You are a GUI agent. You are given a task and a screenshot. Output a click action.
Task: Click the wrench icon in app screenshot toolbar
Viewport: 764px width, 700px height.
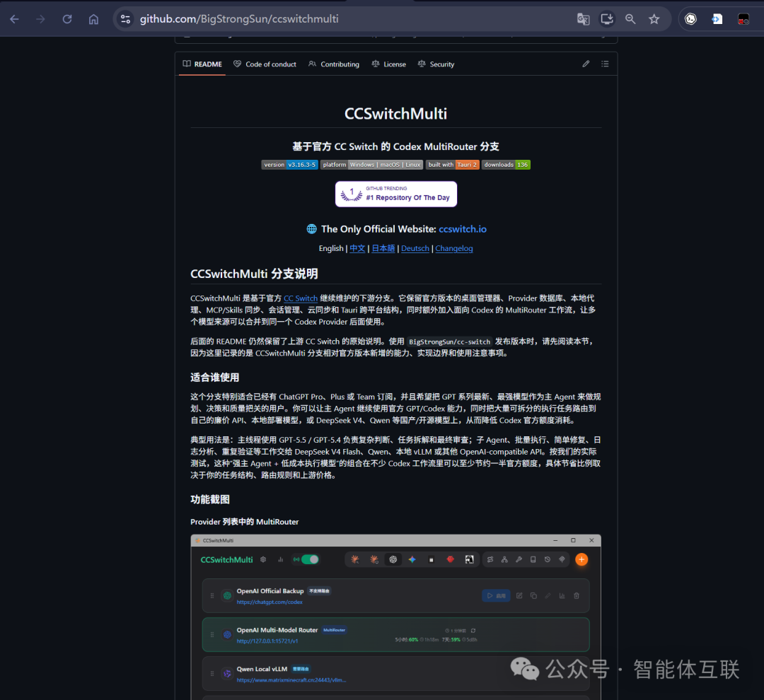pyautogui.click(x=519, y=559)
